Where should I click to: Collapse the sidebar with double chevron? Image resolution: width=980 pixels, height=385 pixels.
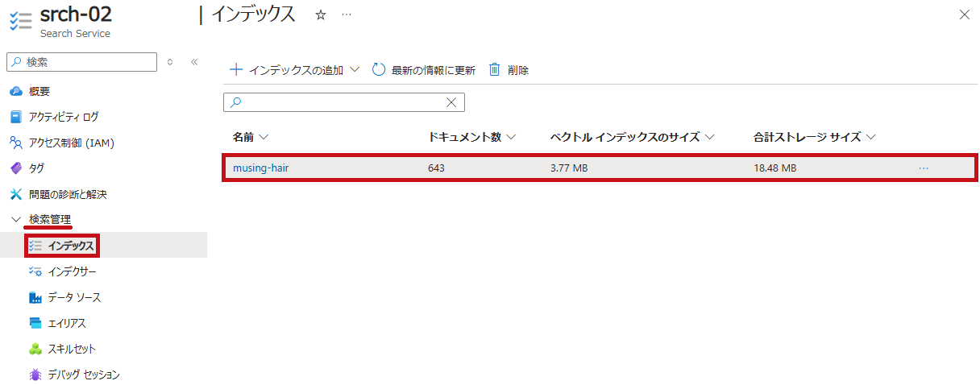tap(194, 62)
